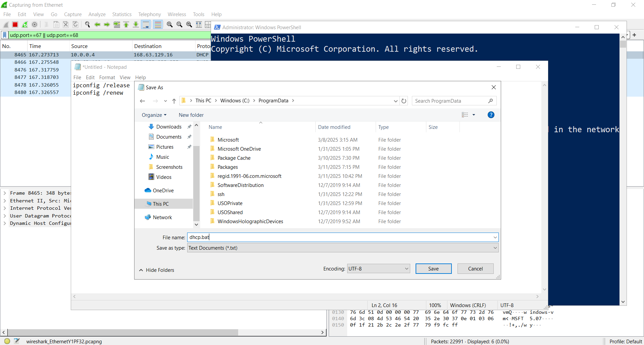Go to a specified packet number
The width and height of the screenshot is (644, 345).
coord(117,24)
